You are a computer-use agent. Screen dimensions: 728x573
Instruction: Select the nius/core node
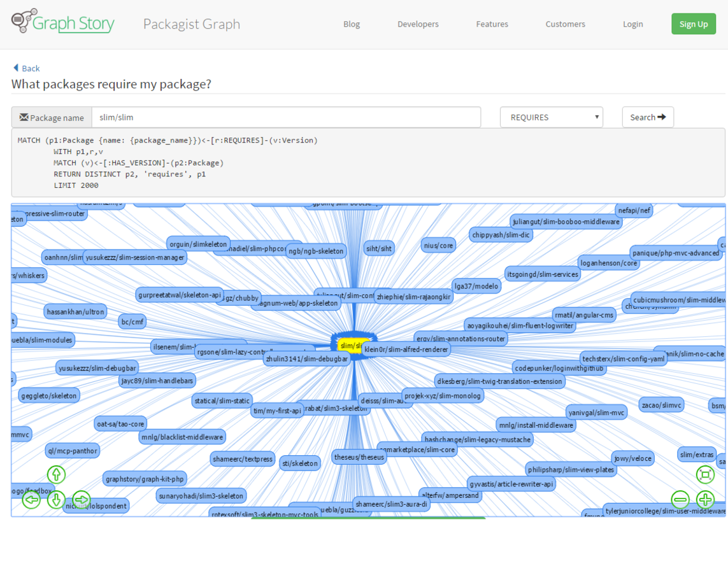(x=438, y=246)
